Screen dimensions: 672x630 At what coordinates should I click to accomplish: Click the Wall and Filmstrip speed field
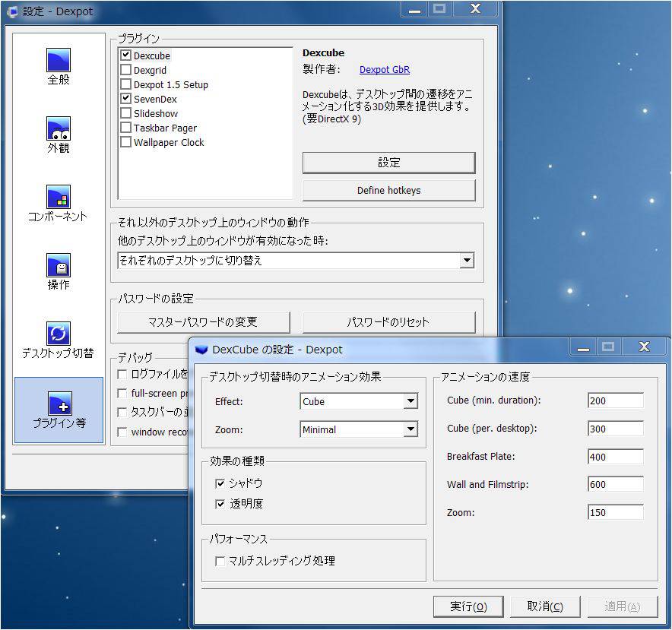pyautogui.click(x=616, y=484)
